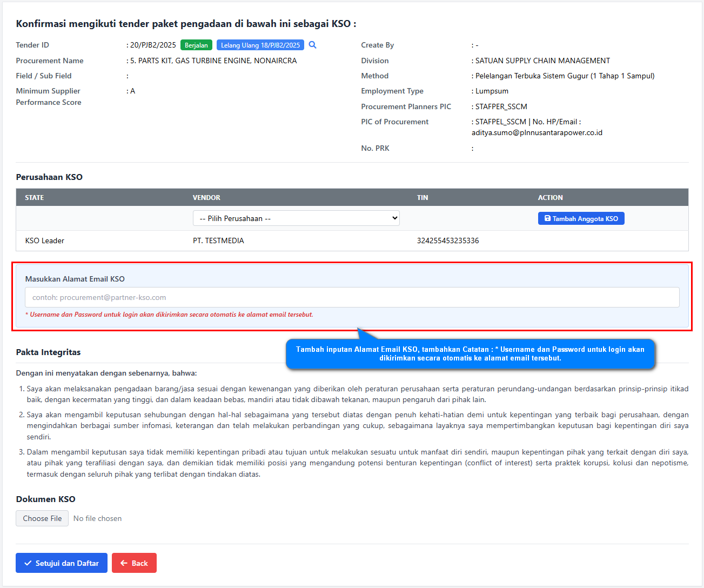Image resolution: width=704 pixels, height=588 pixels.
Task: Click the blue annotation callout bubble
Action: (470, 354)
